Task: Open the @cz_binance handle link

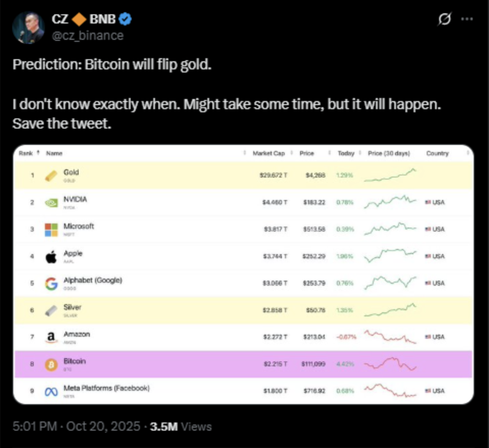Action: [87, 35]
